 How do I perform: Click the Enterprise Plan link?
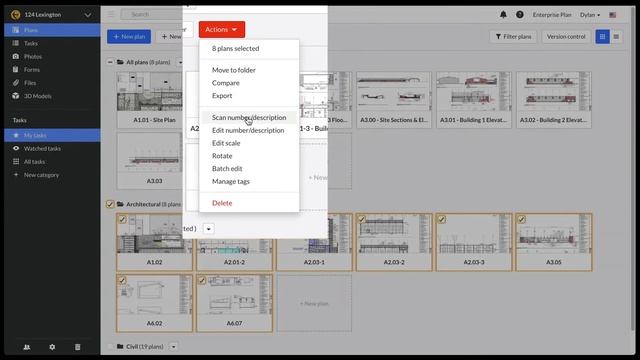pyautogui.click(x=552, y=15)
